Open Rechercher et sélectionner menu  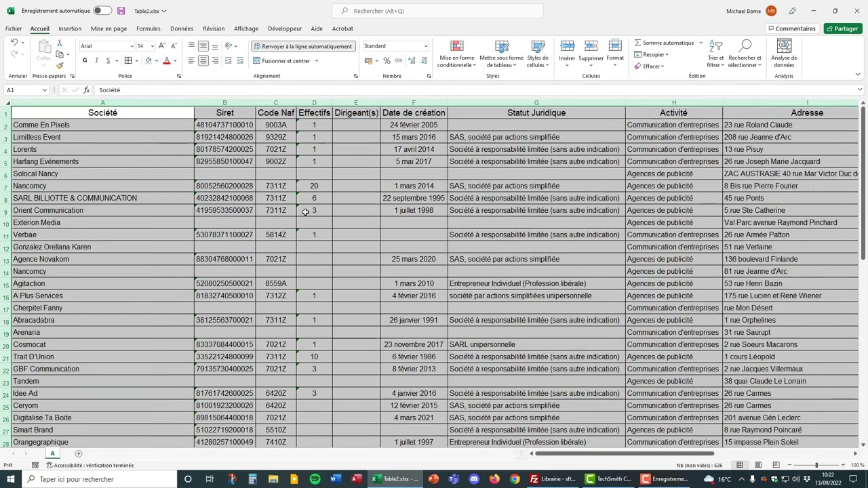(x=745, y=54)
